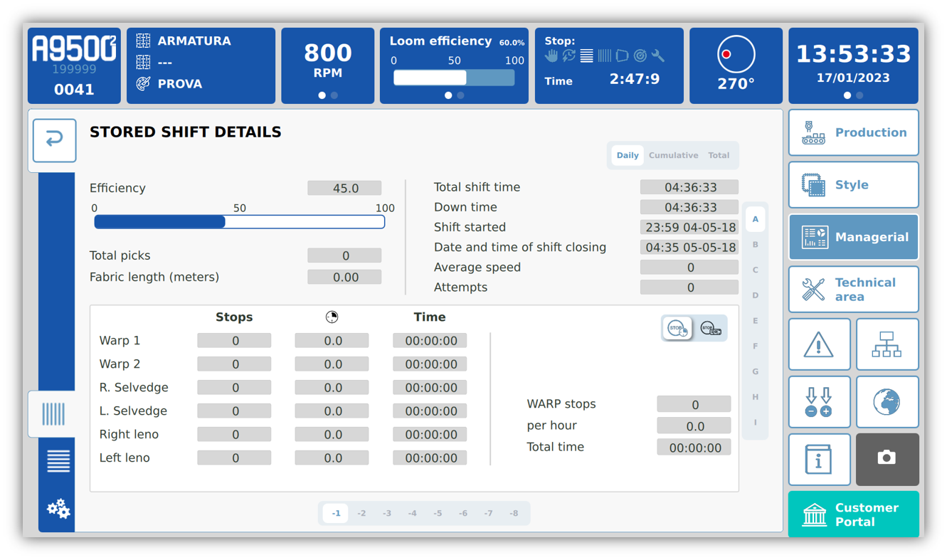Select letter B in the vertical index
Viewport: 947px width, 560px height.
[x=755, y=244]
